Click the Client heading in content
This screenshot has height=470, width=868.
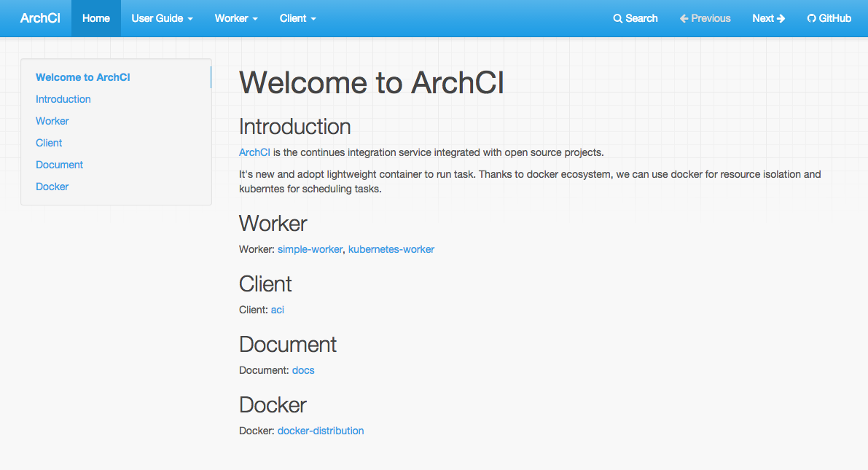(265, 284)
